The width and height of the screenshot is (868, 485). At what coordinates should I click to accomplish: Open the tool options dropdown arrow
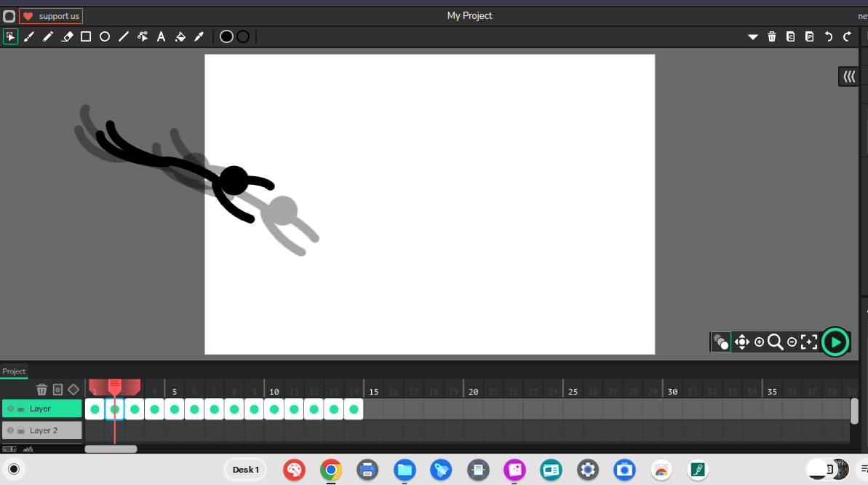click(x=753, y=36)
